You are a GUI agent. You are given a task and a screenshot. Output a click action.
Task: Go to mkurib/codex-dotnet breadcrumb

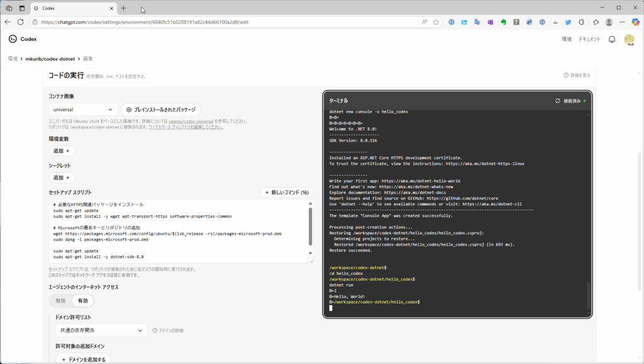coord(50,59)
